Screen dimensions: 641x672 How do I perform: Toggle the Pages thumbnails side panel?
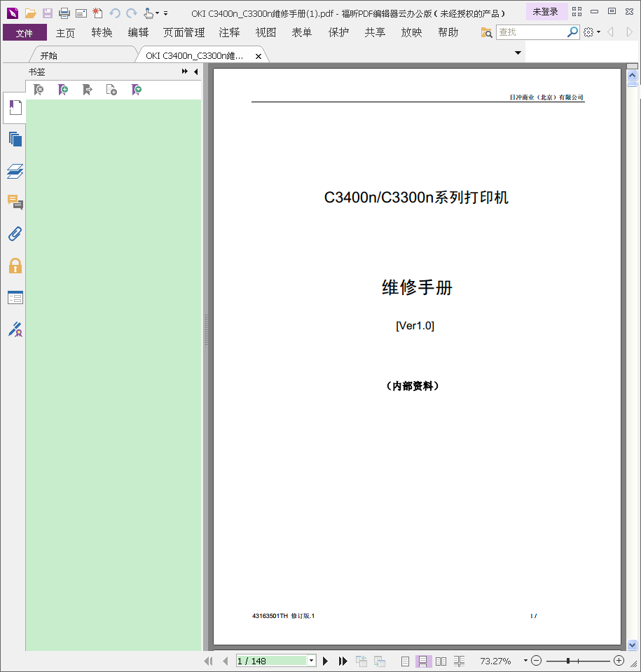tap(15, 139)
